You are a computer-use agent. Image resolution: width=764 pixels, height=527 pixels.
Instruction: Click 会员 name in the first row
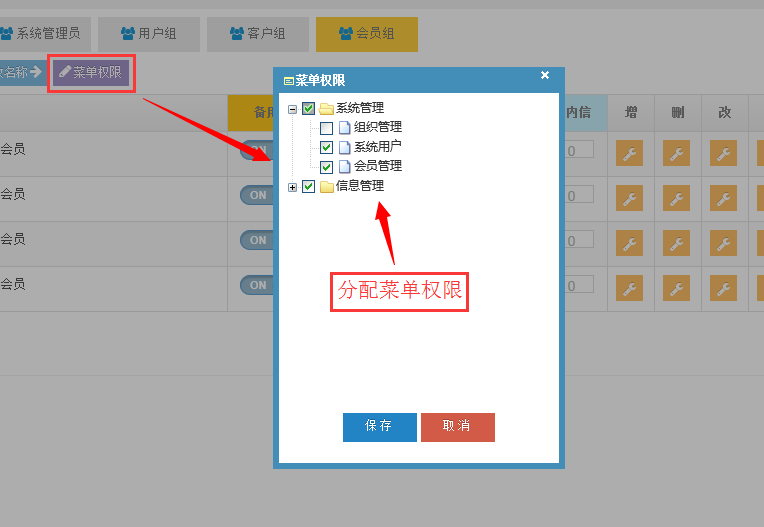coord(13,149)
